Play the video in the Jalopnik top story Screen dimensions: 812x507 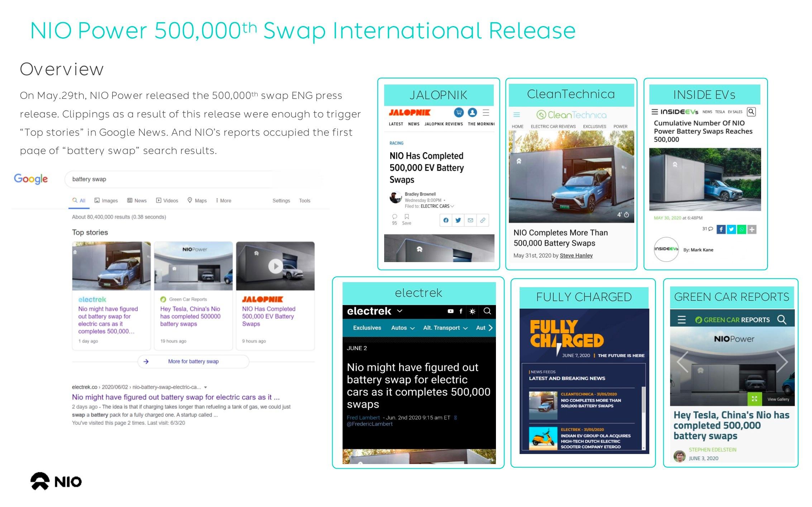[275, 266]
